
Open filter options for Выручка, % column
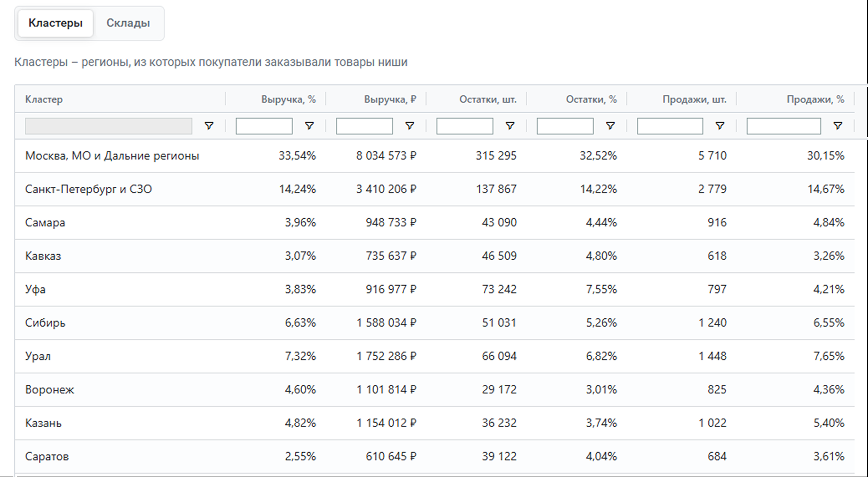point(309,126)
